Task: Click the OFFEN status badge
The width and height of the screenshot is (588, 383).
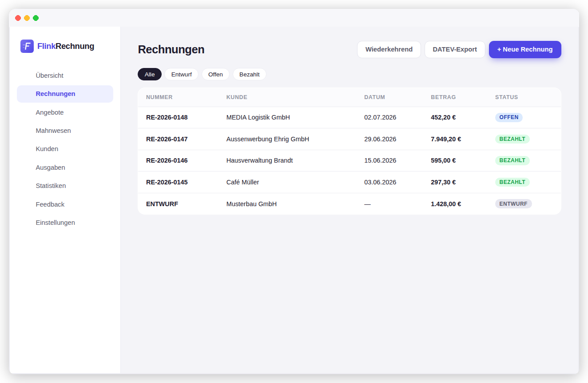Action: pos(509,117)
